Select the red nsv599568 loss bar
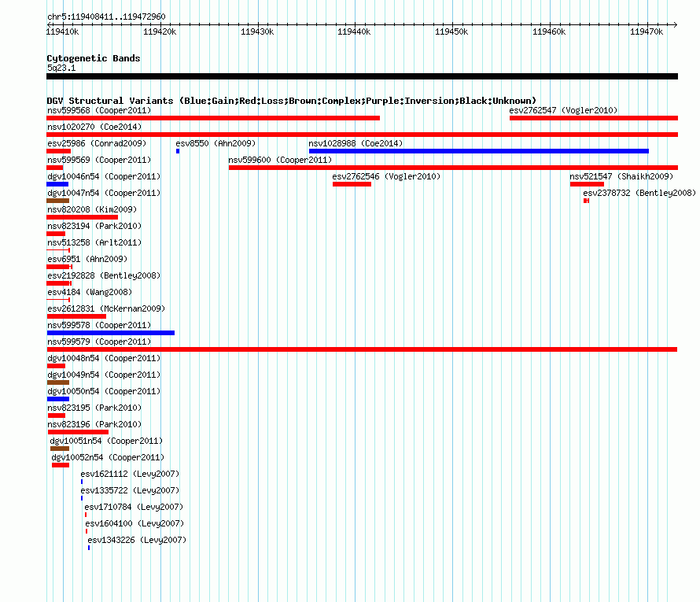The height and width of the screenshot is (602, 700). 213,118
